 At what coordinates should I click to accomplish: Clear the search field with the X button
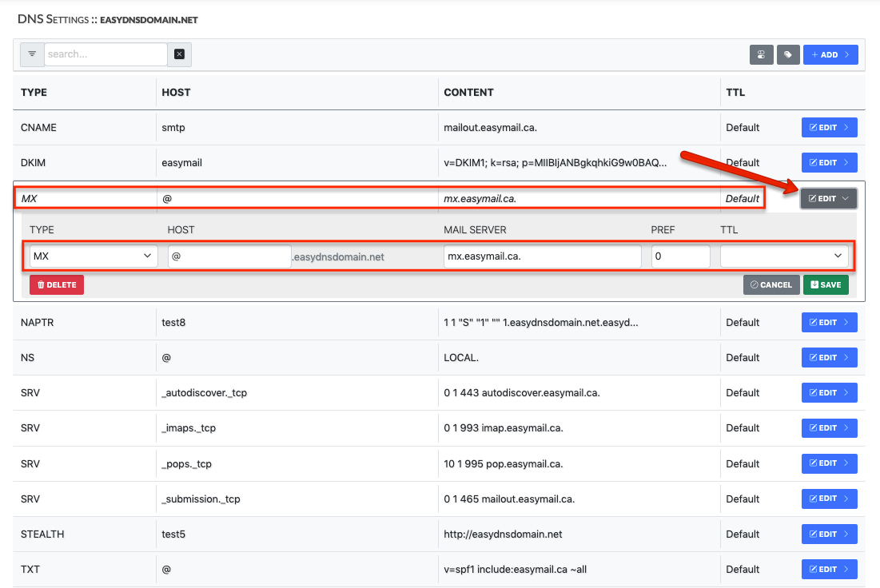tap(180, 54)
